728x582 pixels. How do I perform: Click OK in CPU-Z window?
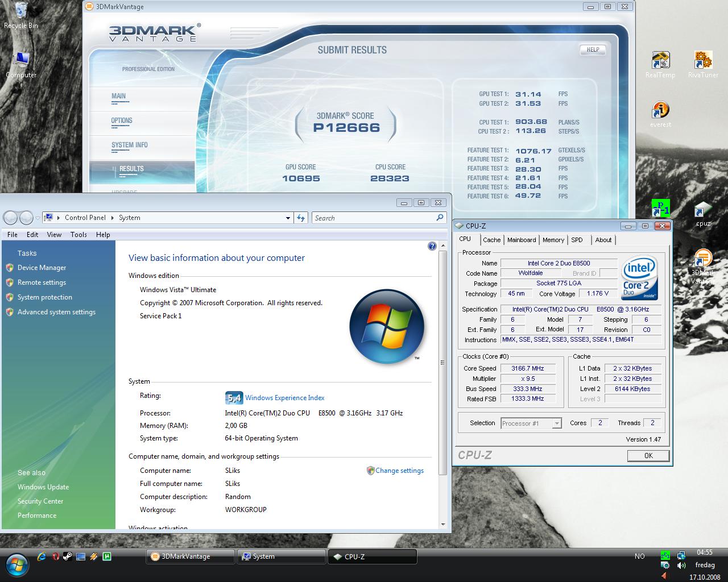pos(648,456)
